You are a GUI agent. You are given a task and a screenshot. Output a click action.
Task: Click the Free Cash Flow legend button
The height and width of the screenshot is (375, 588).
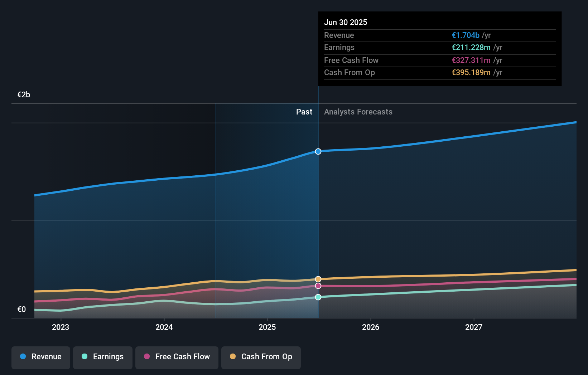tap(177, 357)
